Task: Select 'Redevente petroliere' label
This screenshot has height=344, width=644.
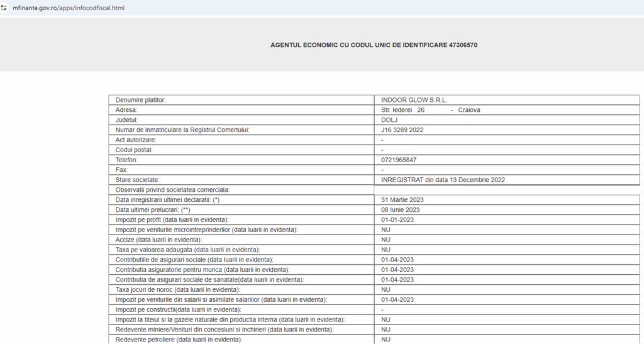Action: pyautogui.click(x=179, y=340)
